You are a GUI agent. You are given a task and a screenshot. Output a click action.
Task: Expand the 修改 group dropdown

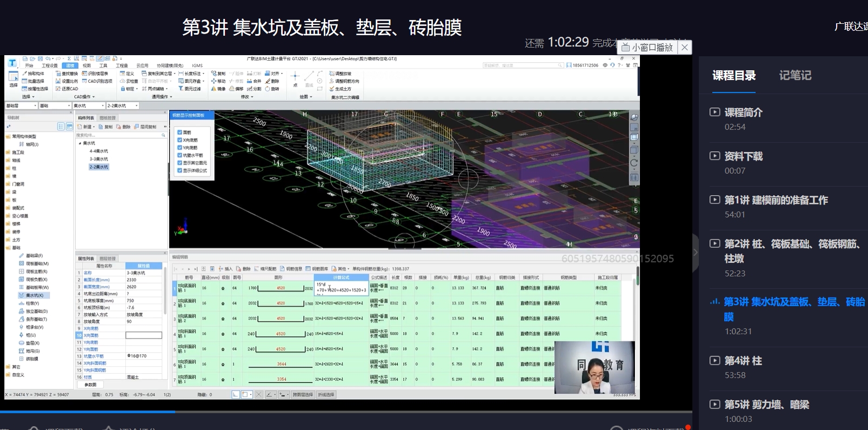247,97
